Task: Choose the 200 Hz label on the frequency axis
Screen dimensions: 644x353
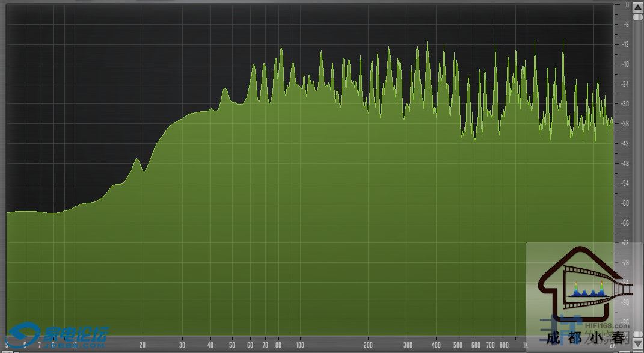Action: click(x=367, y=345)
